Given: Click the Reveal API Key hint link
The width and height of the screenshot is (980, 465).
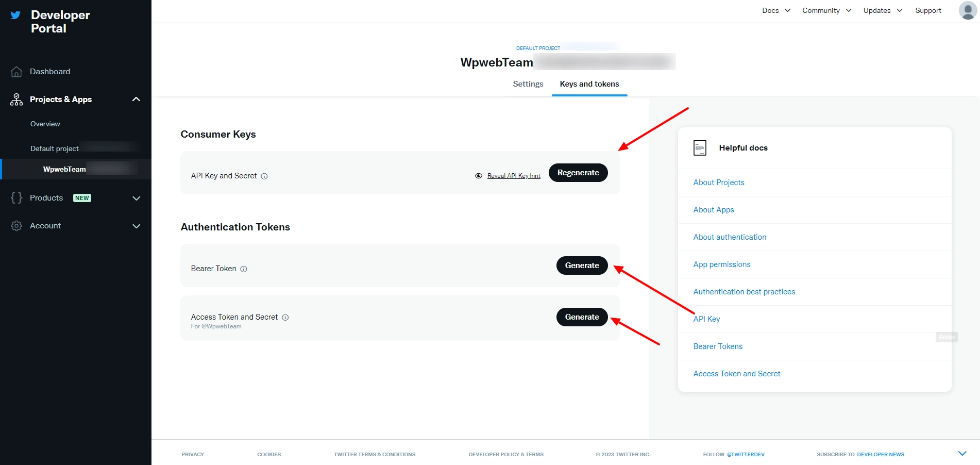Looking at the screenshot, I should coord(514,176).
